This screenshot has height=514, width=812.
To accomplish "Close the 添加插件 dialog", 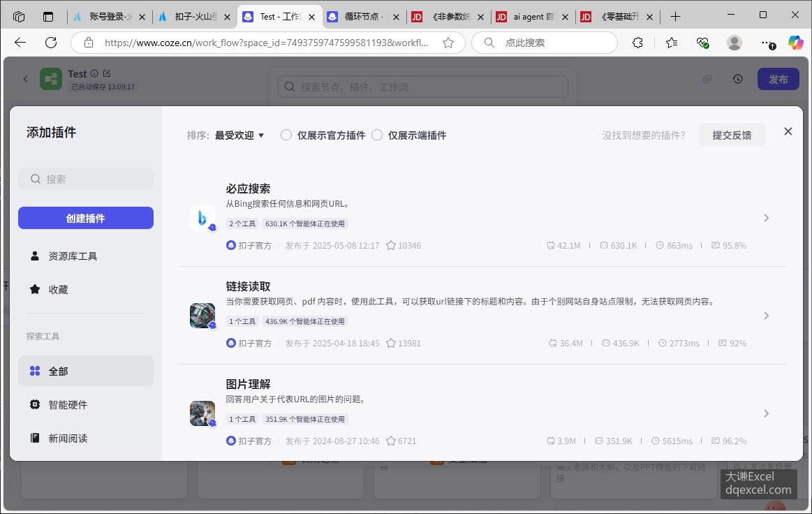I will click(788, 131).
